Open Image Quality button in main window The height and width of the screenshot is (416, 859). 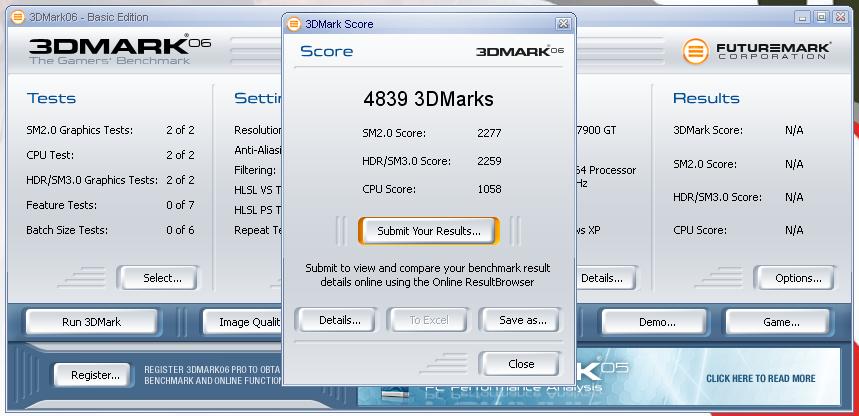243,322
